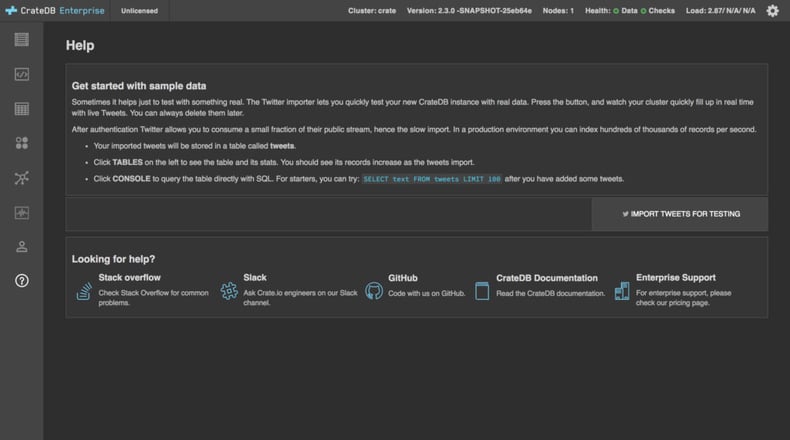Click the Help page heading

pyautogui.click(x=80, y=45)
